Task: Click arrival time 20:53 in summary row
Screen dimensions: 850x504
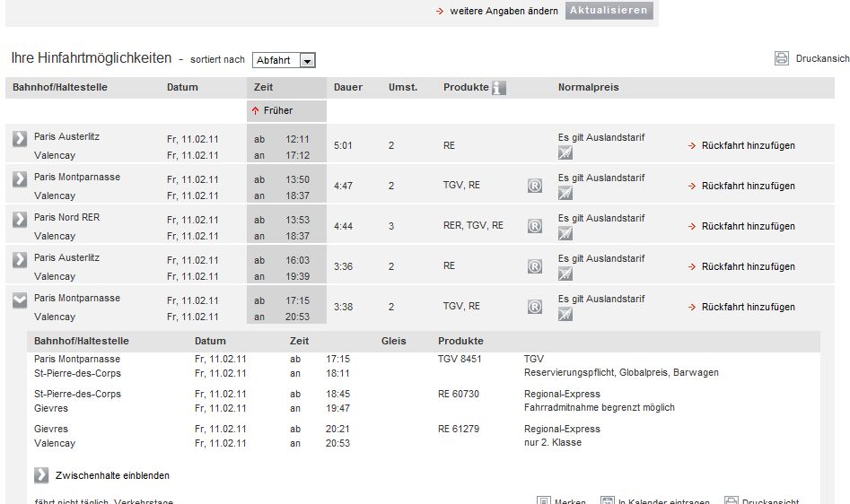Action: pos(298,317)
